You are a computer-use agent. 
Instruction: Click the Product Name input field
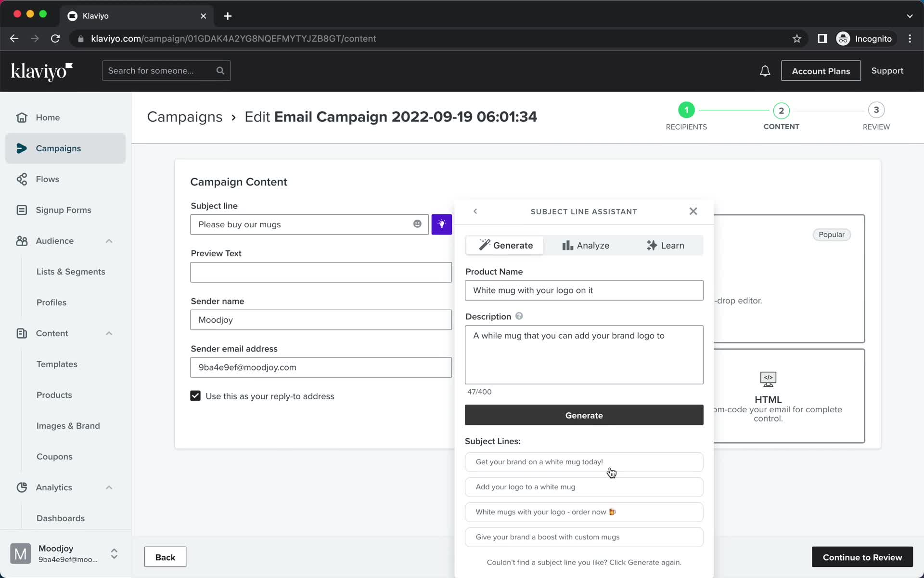[584, 289]
